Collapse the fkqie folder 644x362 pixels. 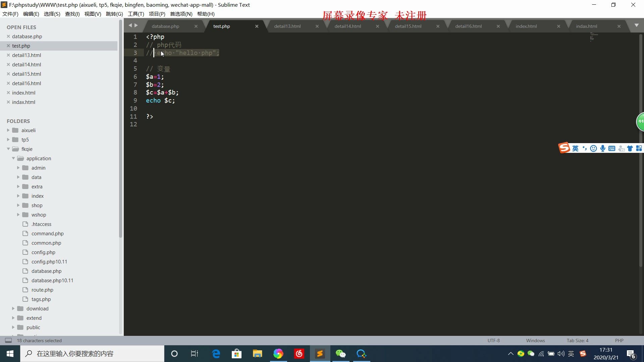coord(8,149)
